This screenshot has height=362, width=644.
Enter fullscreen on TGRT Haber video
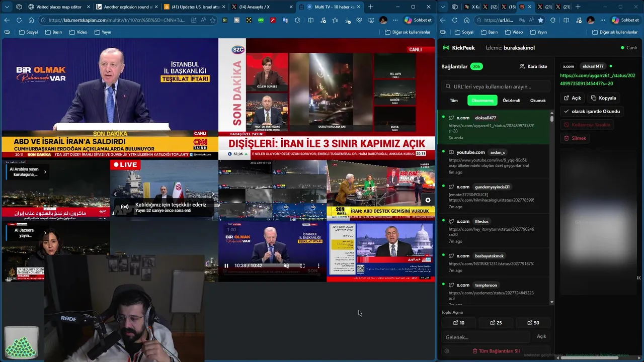302,265
